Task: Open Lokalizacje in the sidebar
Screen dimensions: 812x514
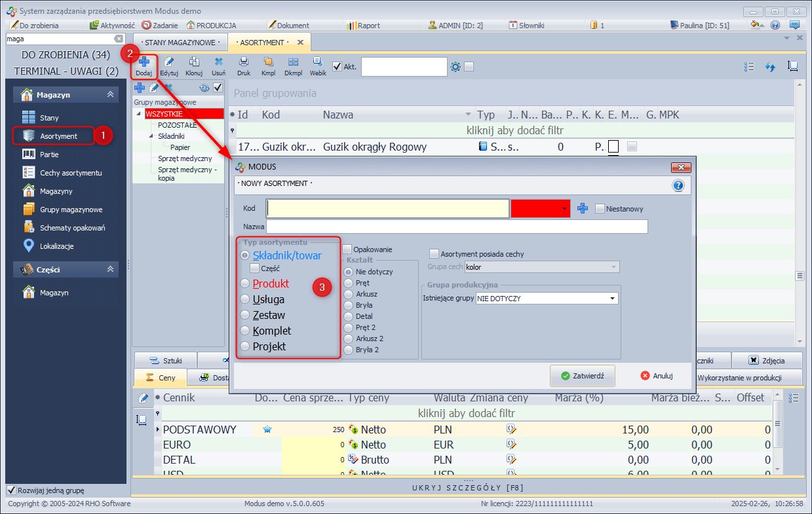Action: tap(56, 246)
